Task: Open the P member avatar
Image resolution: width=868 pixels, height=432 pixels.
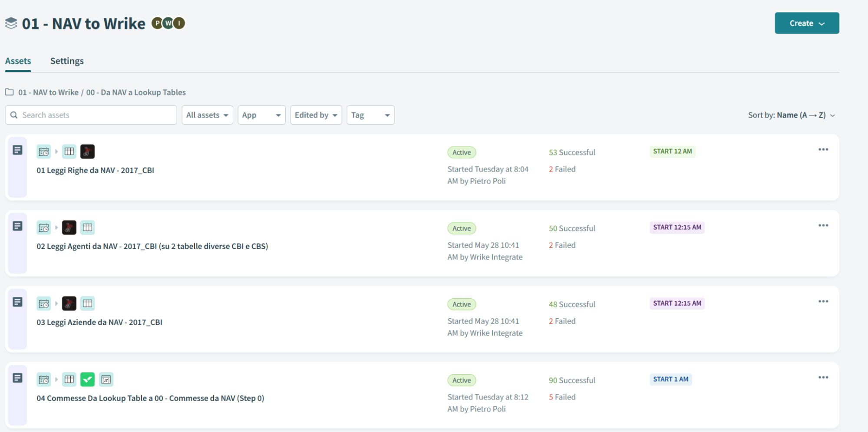Action: coord(157,23)
